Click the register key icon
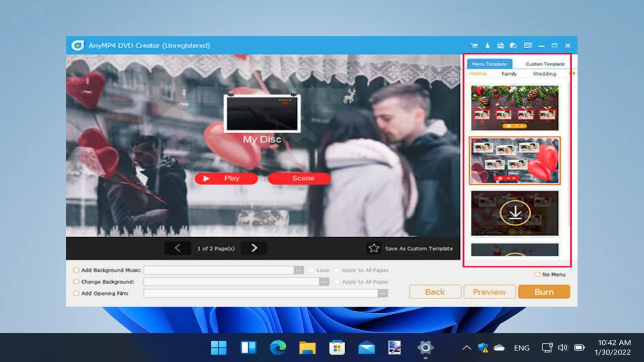 pyautogui.click(x=487, y=45)
